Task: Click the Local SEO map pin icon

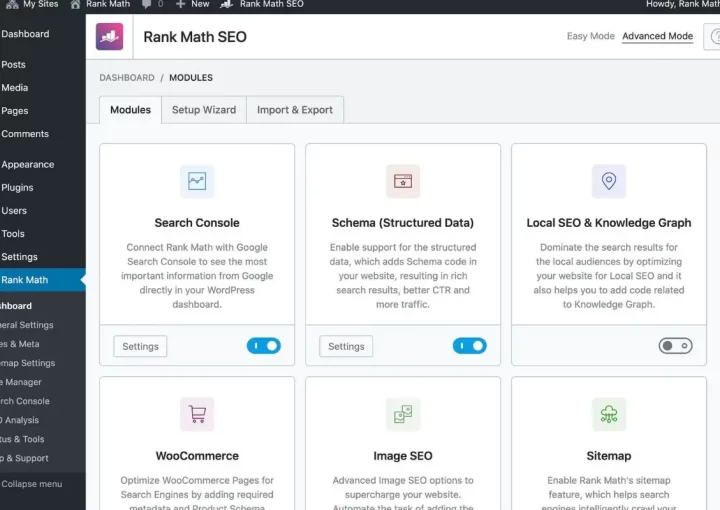Action: pos(608,182)
